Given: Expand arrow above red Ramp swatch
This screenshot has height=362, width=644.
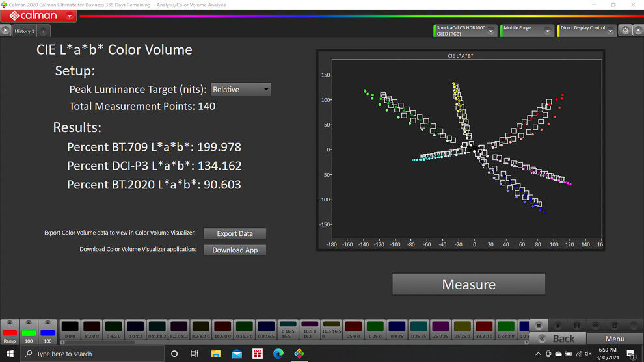Looking at the screenshot, I should pyautogui.click(x=10, y=323).
